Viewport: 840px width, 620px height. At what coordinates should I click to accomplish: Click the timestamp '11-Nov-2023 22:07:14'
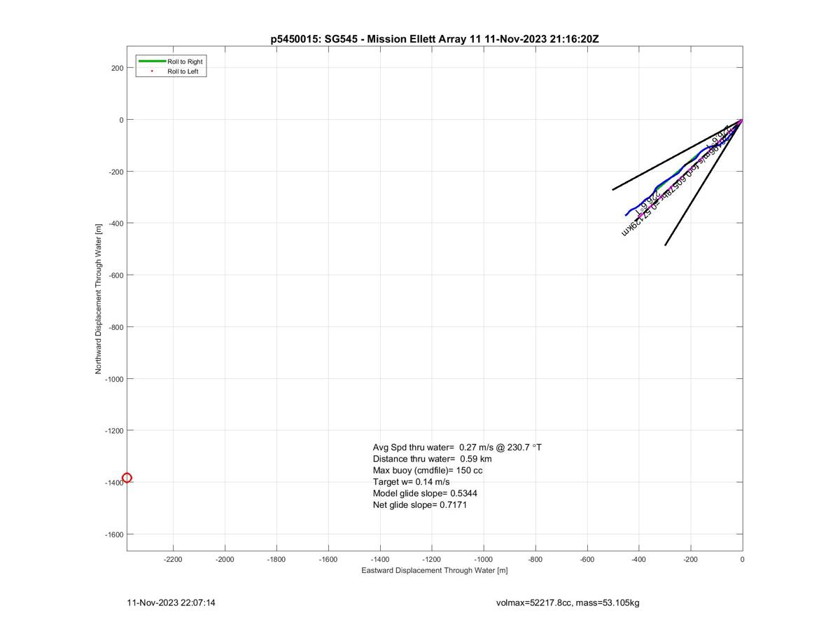171,602
